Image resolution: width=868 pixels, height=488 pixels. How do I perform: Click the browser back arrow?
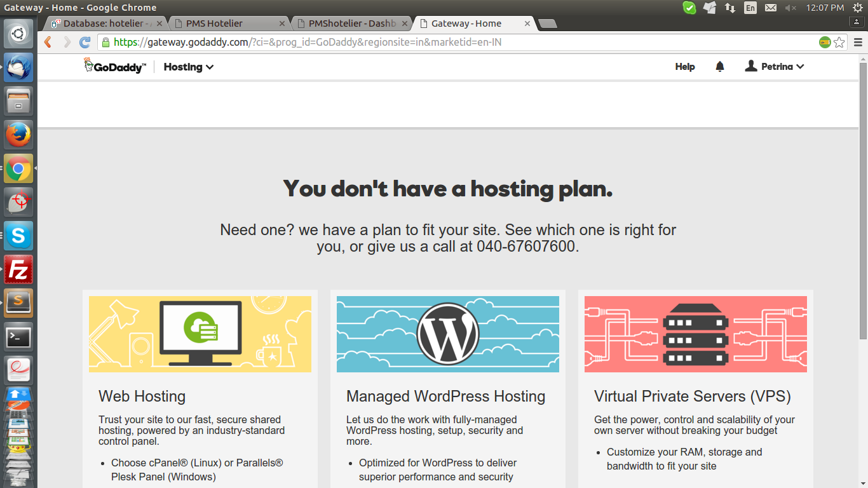tap(48, 43)
